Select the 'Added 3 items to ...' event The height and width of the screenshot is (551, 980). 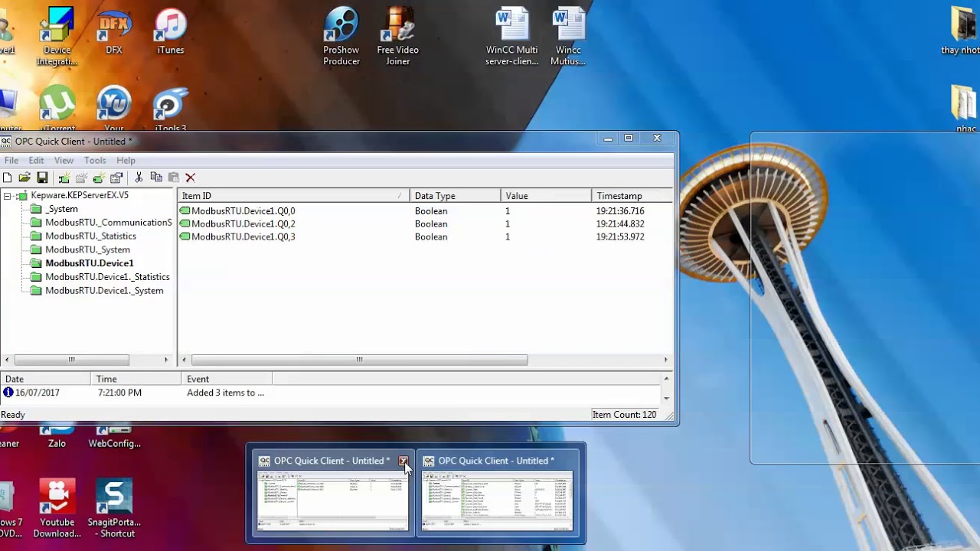coord(225,393)
